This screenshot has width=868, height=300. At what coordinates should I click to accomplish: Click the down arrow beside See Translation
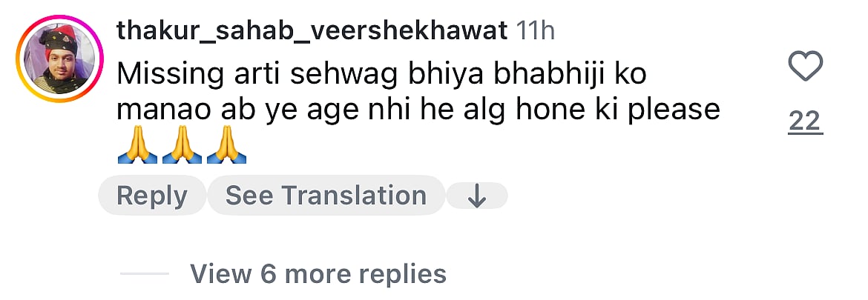click(x=477, y=196)
